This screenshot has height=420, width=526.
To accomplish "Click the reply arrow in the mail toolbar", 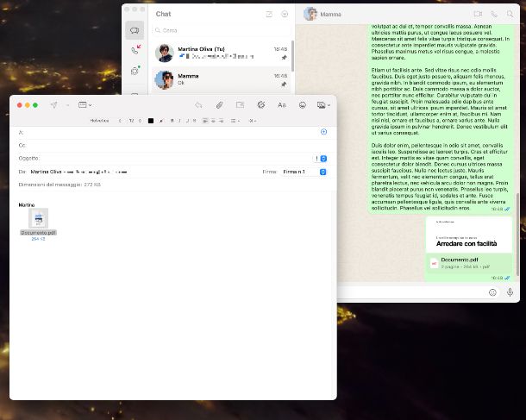I will coord(198,104).
